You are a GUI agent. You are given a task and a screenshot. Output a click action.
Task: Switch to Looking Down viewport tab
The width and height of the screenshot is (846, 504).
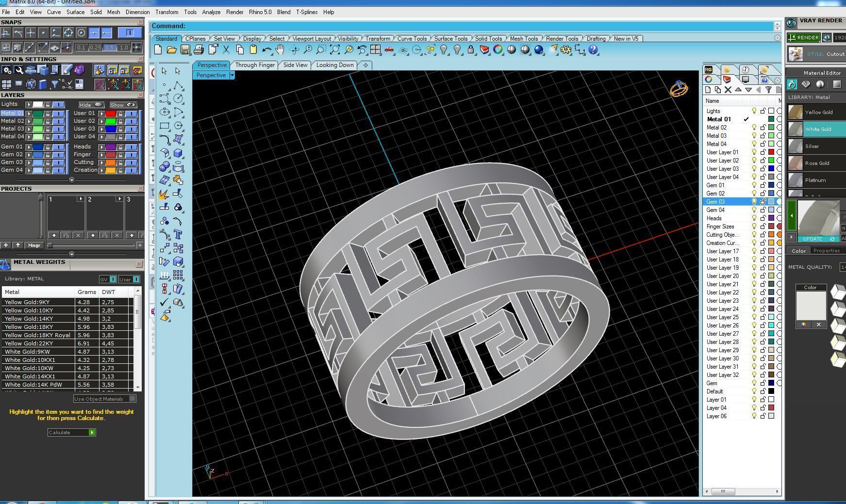click(335, 65)
